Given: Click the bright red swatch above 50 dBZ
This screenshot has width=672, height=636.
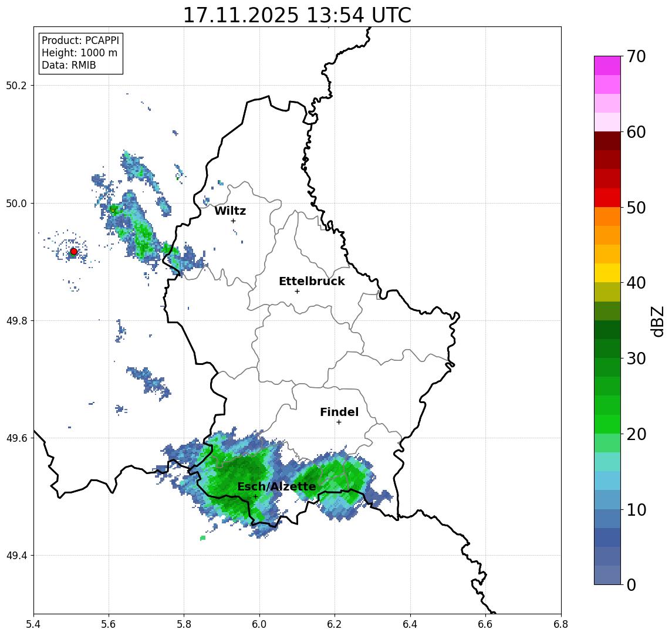Looking at the screenshot, I should coord(607,198).
